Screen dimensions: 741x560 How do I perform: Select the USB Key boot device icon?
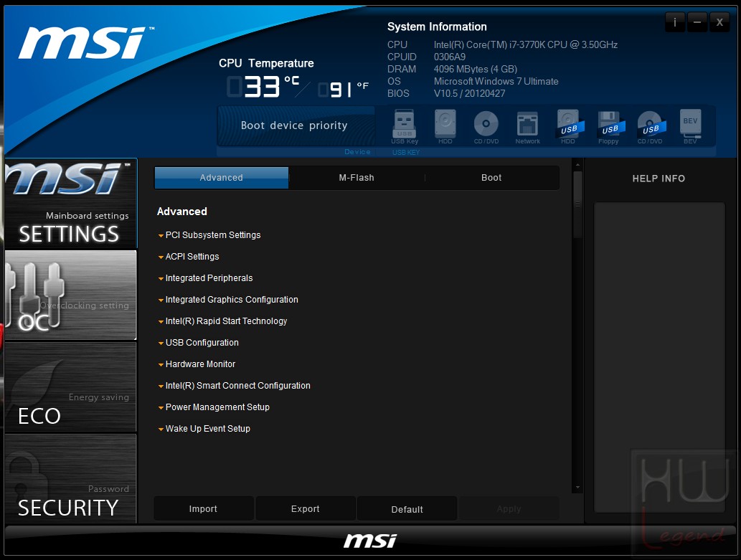pos(405,127)
